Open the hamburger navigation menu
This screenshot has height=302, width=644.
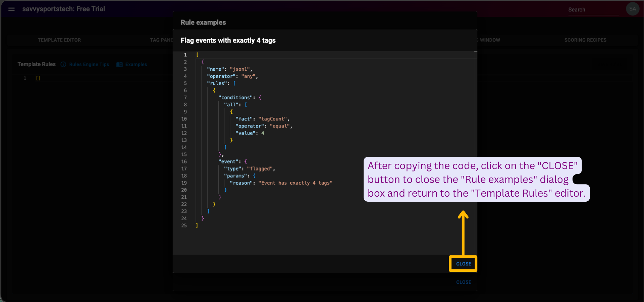pyautogui.click(x=11, y=9)
